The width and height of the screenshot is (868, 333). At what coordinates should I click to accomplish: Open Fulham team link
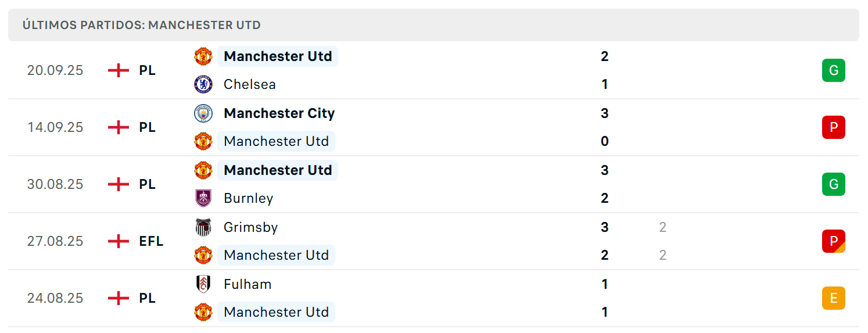pyautogui.click(x=248, y=284)
